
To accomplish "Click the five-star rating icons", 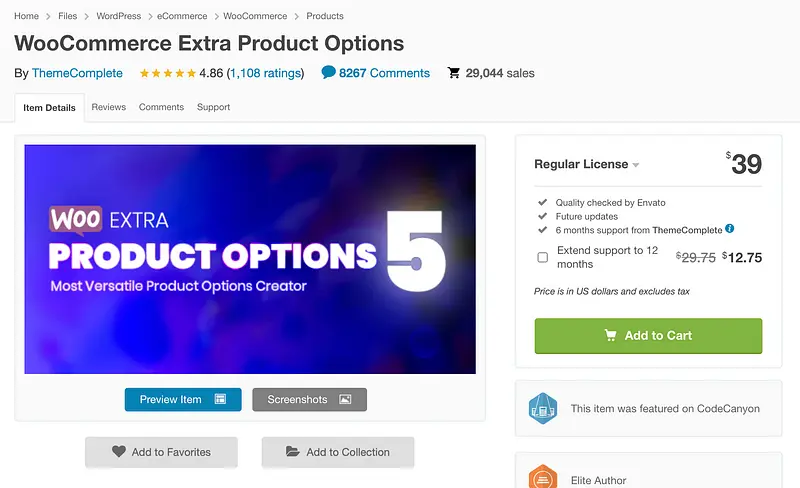I will tap(167, 73).
